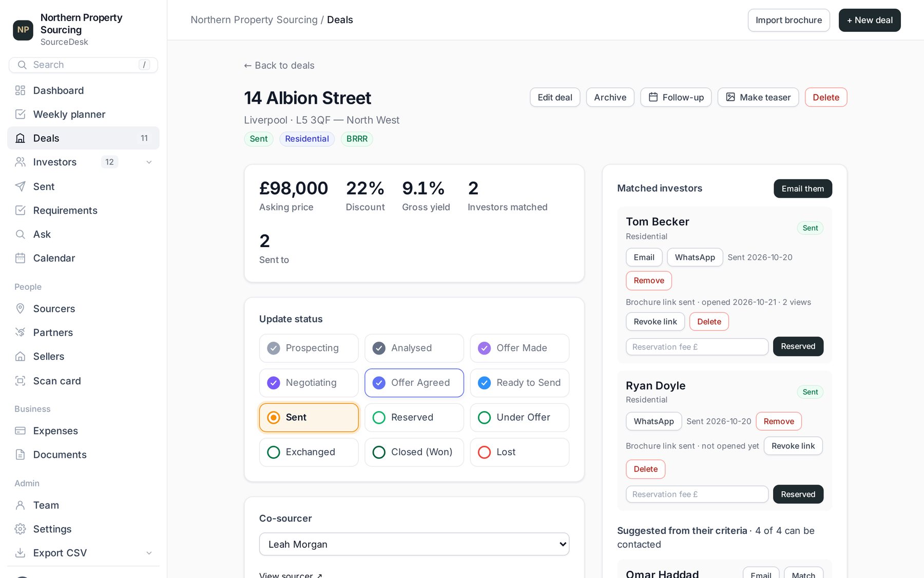Screen dimensions: 924x578
Task: Click the red Delete deal button
Action: [826, 97]
